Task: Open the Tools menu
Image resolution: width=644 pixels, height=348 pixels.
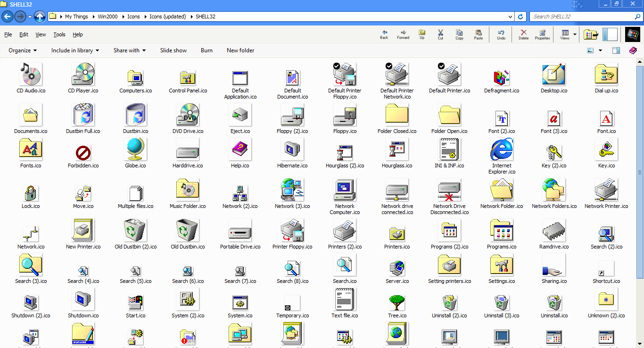Action: 59,34
